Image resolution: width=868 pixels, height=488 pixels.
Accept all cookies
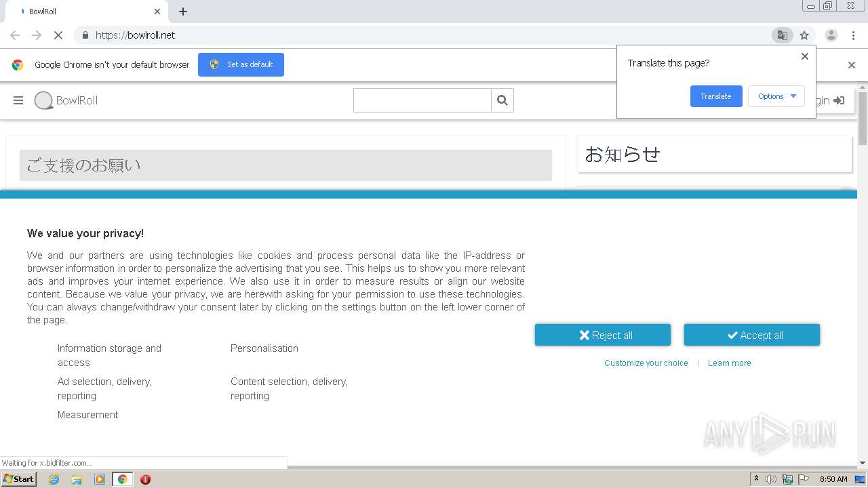pos(752,335)
